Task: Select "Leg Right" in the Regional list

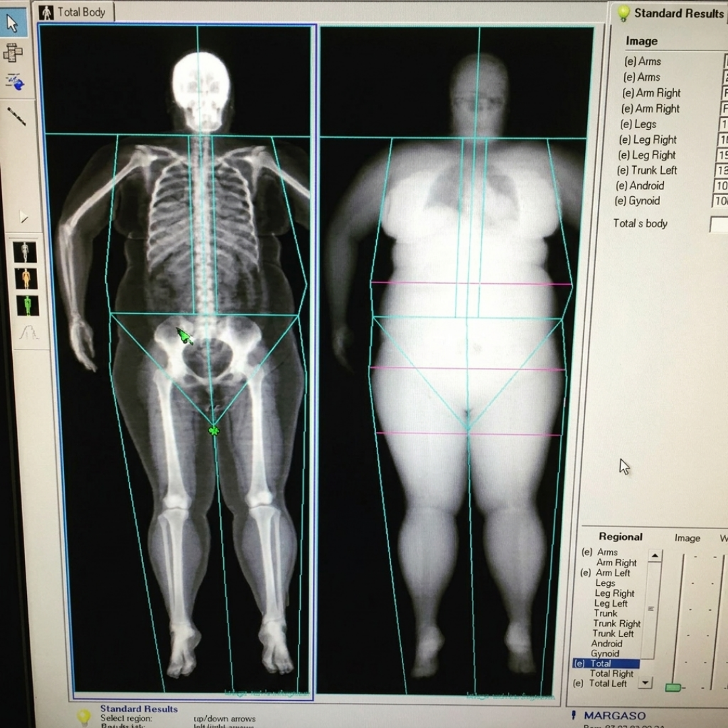Action: tap(614, 593)
